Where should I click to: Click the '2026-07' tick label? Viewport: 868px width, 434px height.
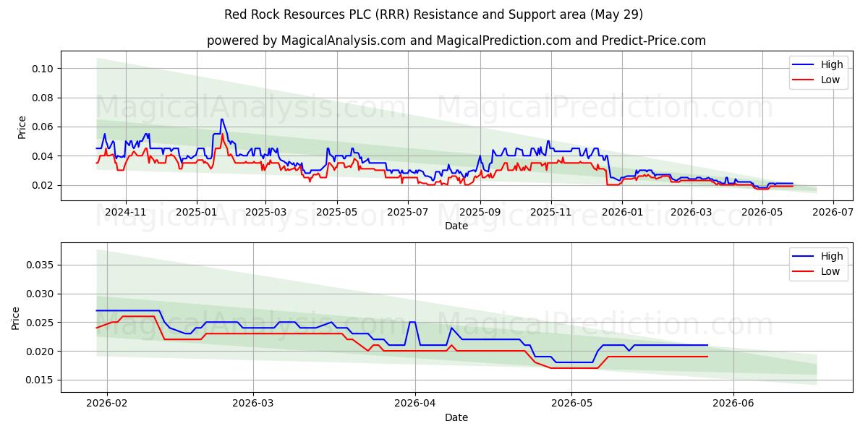[832, 213]
